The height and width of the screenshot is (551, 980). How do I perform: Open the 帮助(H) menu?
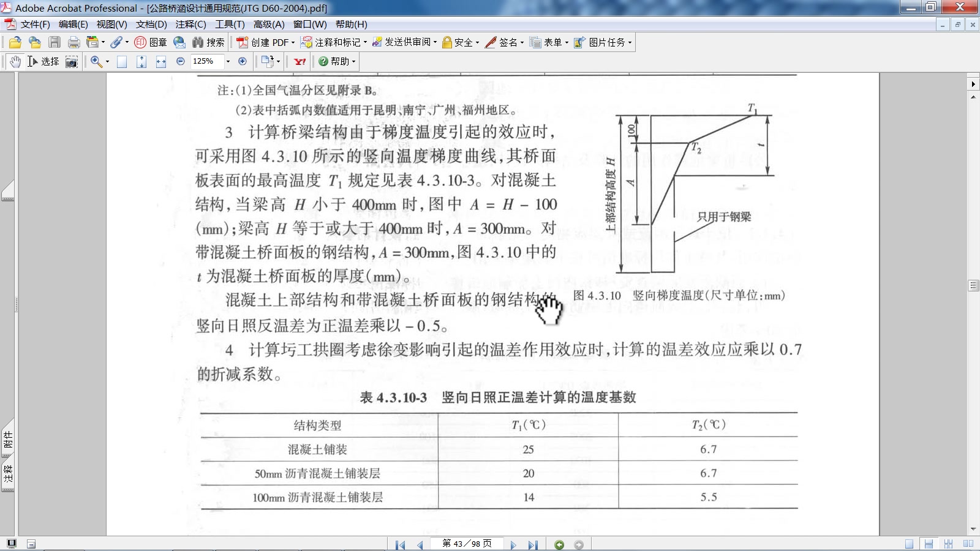click(352, 24)
